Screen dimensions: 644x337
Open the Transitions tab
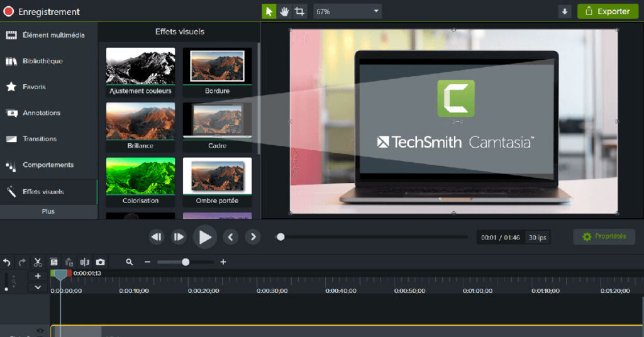point(48,139)
